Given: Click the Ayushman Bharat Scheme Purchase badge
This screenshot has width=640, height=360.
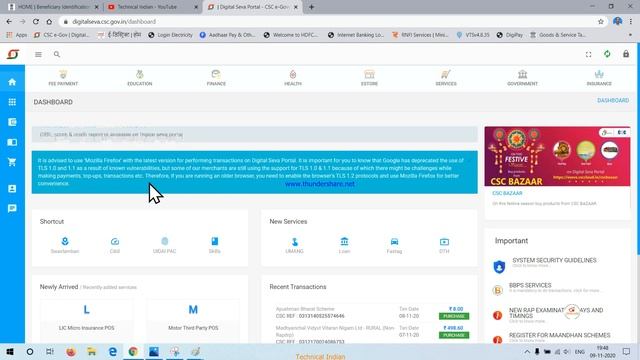Looking at the screenshot, I should 454,316.
